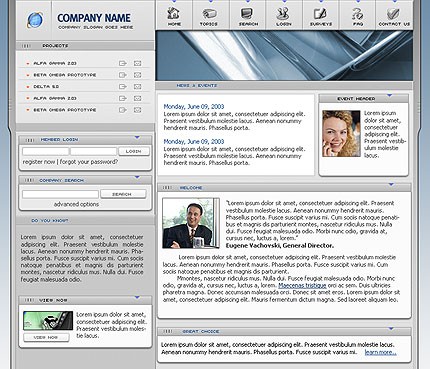Open the Home menu label
This screenshot has width=430, height=369.
coord(174,24)
